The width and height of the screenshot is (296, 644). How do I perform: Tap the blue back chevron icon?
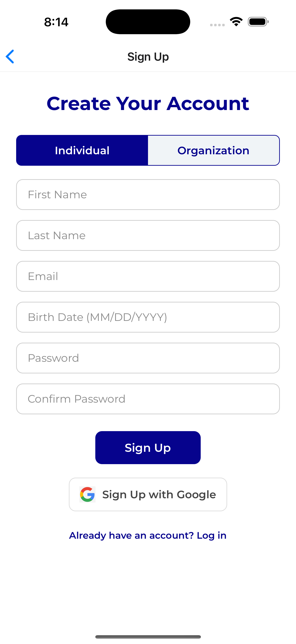10,57
